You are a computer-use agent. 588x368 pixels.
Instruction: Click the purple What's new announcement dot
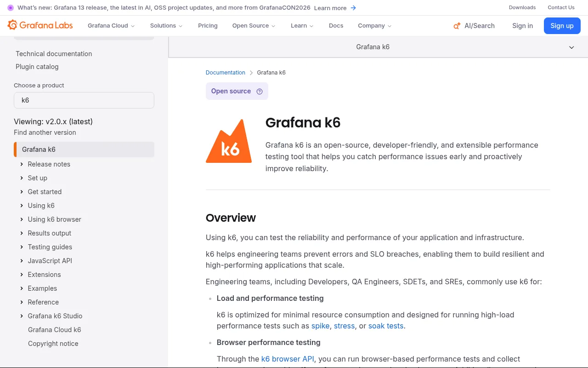pyautogui.click(x=11, y=8)
